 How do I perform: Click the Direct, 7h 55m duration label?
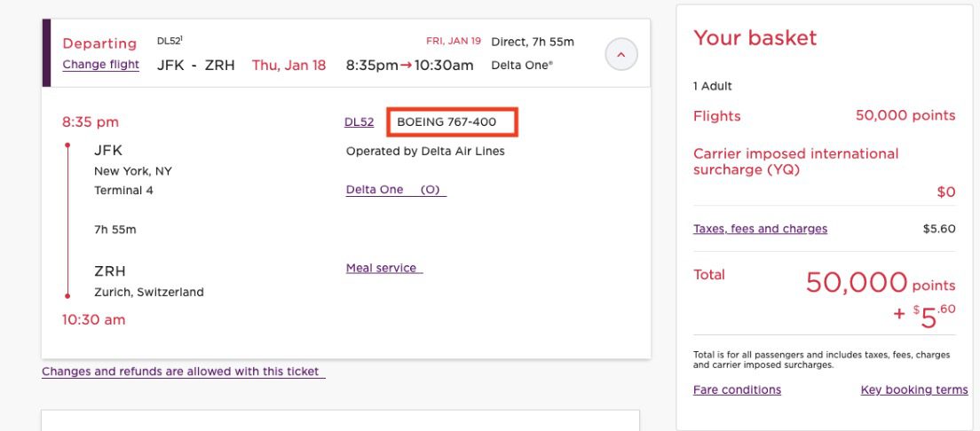pos(533,42)
